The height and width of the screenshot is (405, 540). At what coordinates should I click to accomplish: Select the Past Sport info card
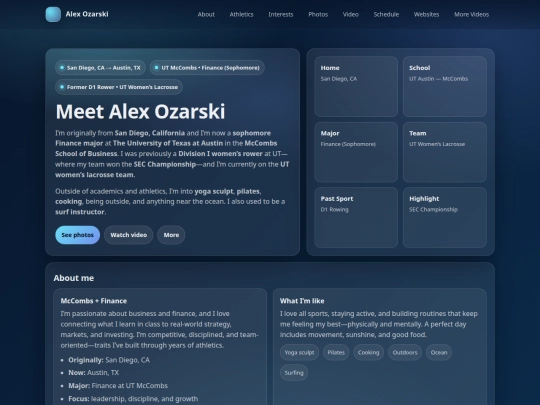point(356,217)
